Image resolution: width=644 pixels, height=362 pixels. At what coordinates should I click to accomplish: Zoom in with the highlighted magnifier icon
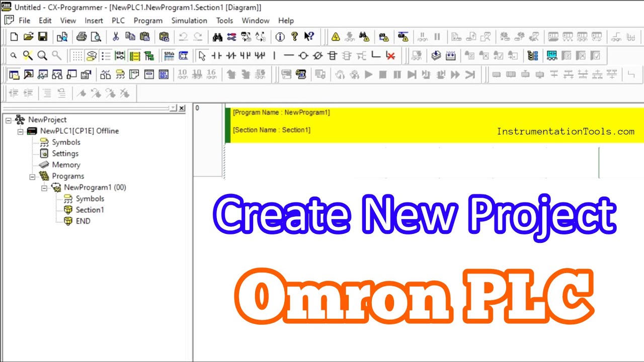(x=28, y=56)
